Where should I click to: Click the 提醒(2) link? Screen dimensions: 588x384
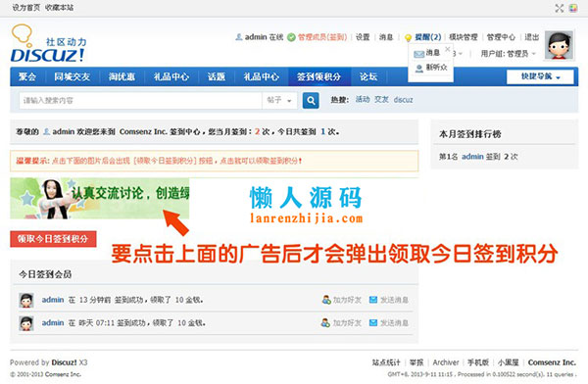pos(428,37)
